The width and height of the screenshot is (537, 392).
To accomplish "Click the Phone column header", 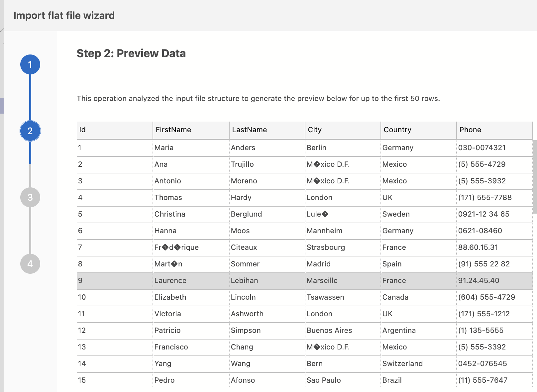I will click(x=494, y=130).
